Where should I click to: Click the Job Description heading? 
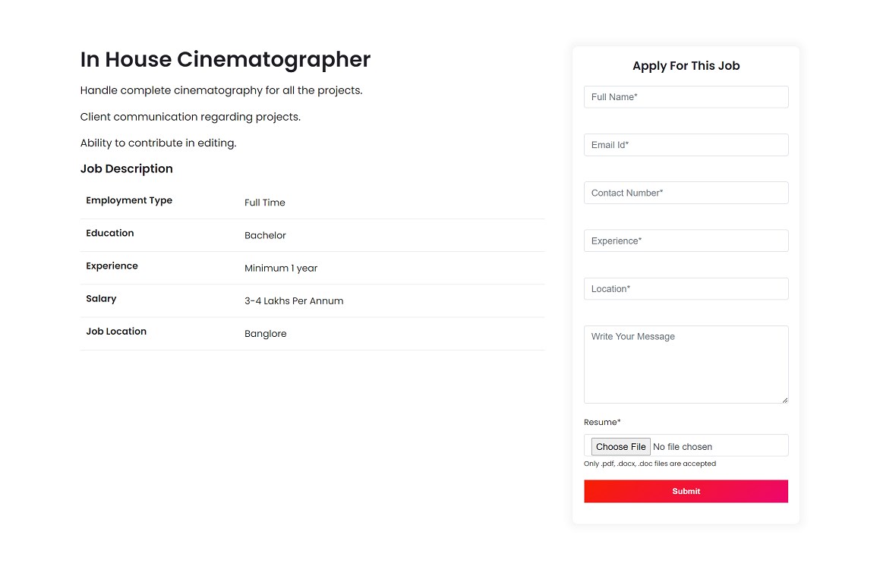[x=126, y=168]
